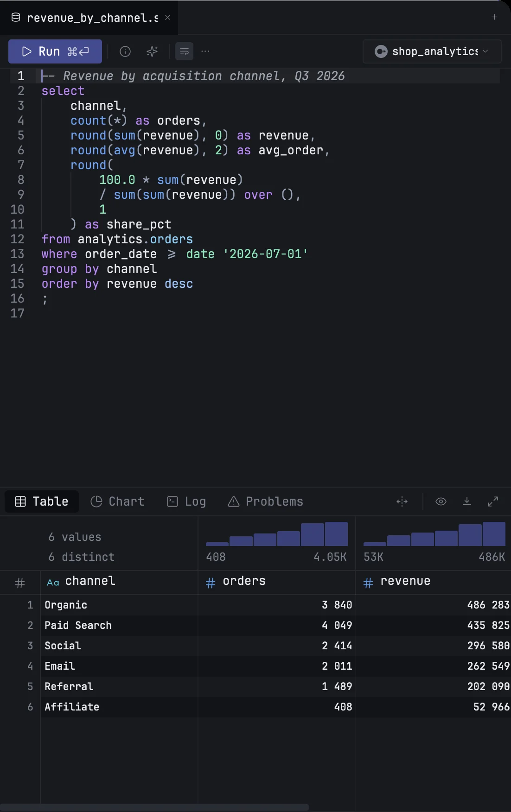
Task: Switch to the Chart tab
Action: click(x=117, y=501)
